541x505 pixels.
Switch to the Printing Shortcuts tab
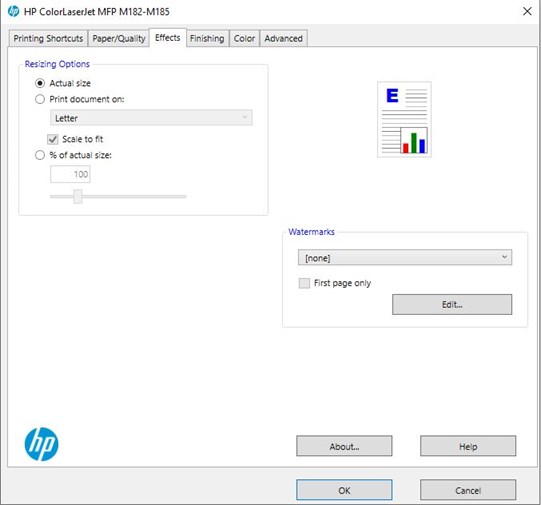[48, 38]
